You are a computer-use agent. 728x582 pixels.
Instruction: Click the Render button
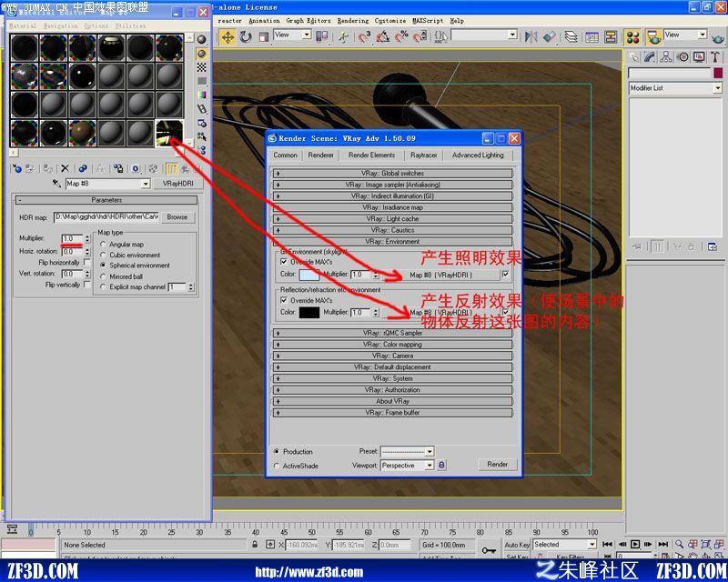[x=497, y=464]
